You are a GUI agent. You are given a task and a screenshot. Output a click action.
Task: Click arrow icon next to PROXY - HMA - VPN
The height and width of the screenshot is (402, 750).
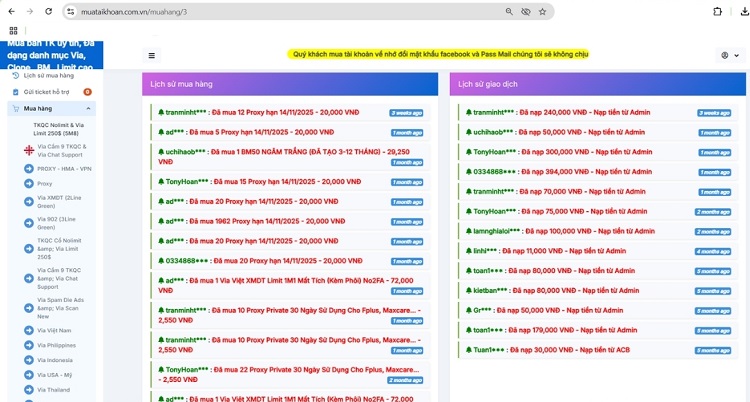point(29,168)
